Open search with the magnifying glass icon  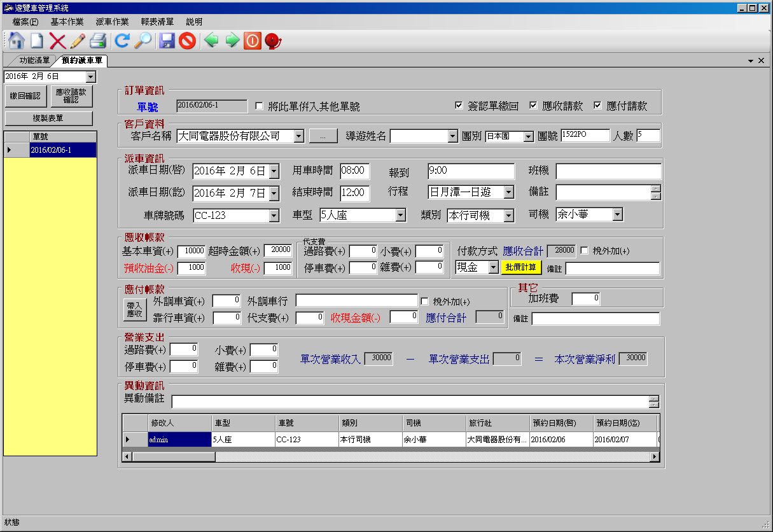[x=142, y=41]
